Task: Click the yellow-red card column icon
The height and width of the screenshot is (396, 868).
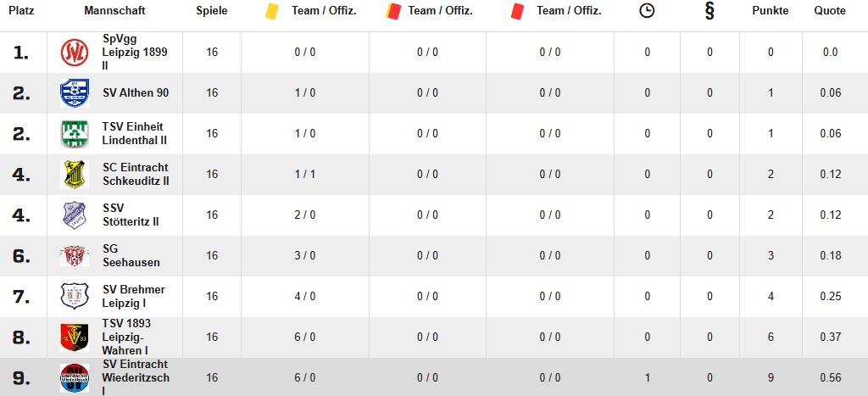Action: 393,11
